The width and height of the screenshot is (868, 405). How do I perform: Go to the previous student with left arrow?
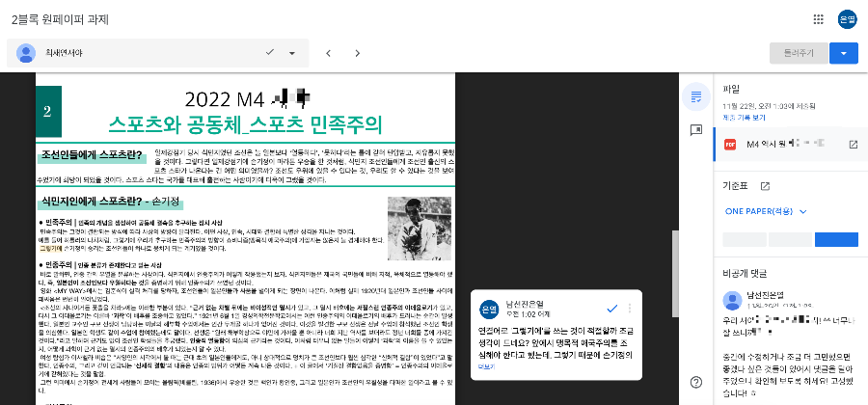point(328,53)
